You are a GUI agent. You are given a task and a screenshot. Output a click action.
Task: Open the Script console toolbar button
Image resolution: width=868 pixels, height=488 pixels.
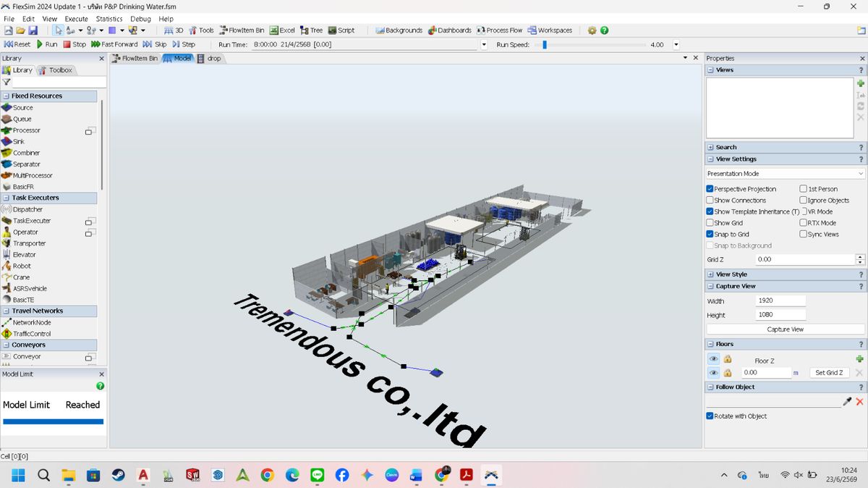click(x=341, y=30)
